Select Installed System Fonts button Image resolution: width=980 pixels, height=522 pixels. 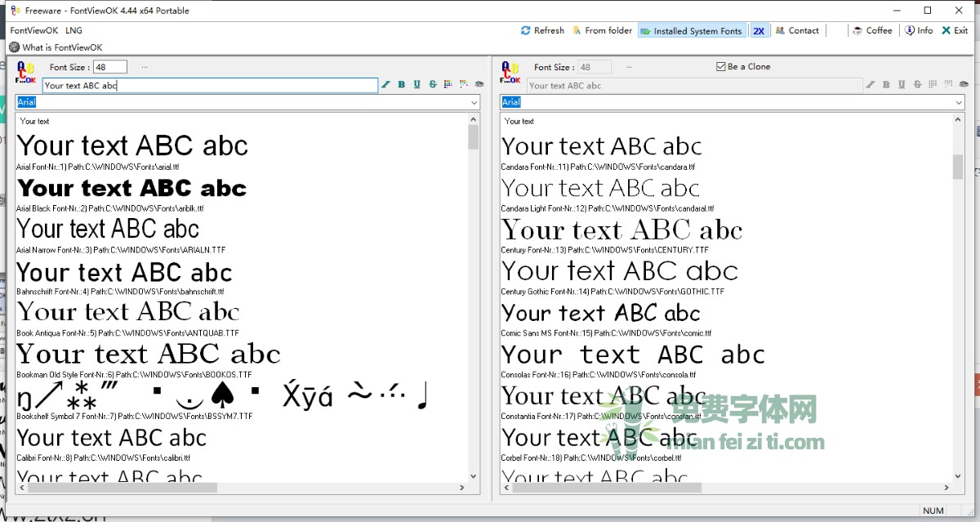point(691,31)
